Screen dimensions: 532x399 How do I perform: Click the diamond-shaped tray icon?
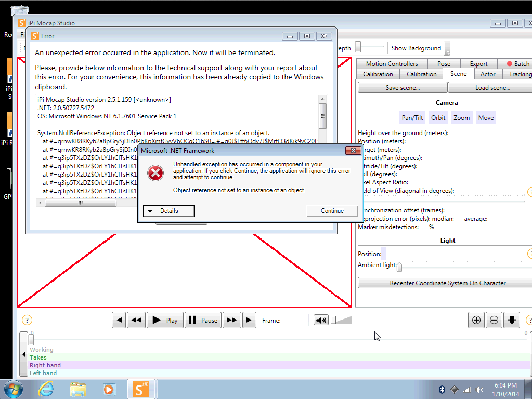click(x=455, y=390)
